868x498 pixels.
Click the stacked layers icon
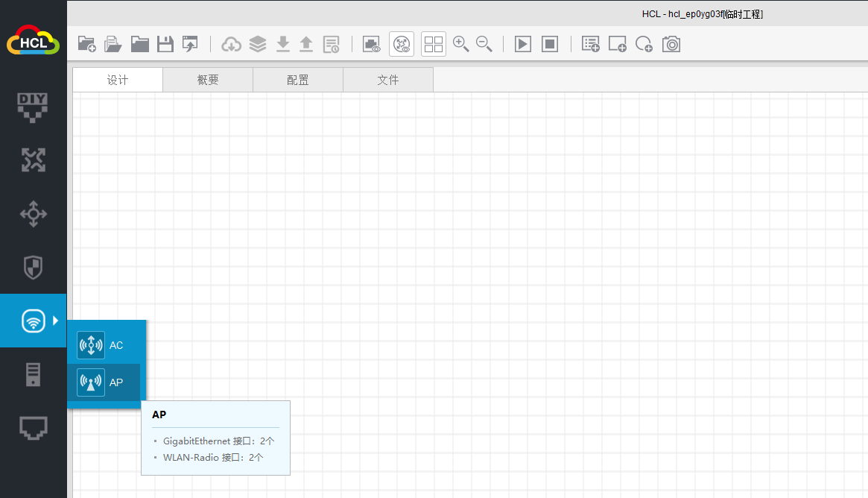[x=257, y=44]
